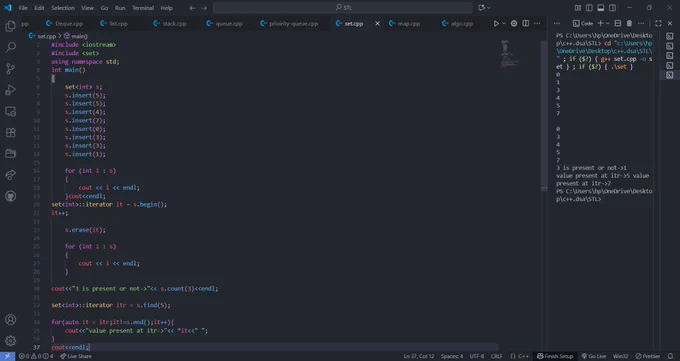Open the Selection menu

[62, 8]
